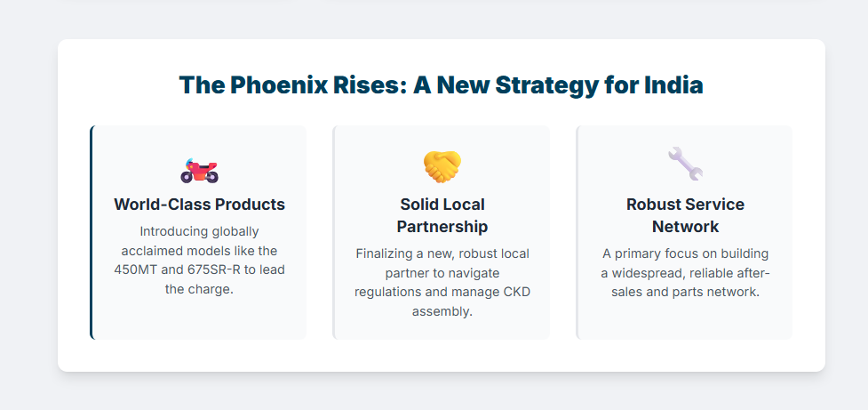
Task: Select the World-Class Products card title
Action: pos(199,205)
